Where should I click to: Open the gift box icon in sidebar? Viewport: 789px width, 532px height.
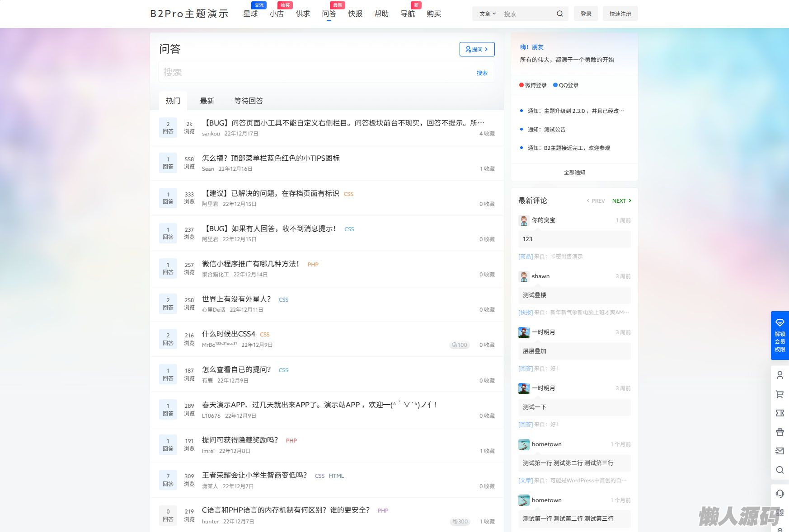click(x=780, y=432)
